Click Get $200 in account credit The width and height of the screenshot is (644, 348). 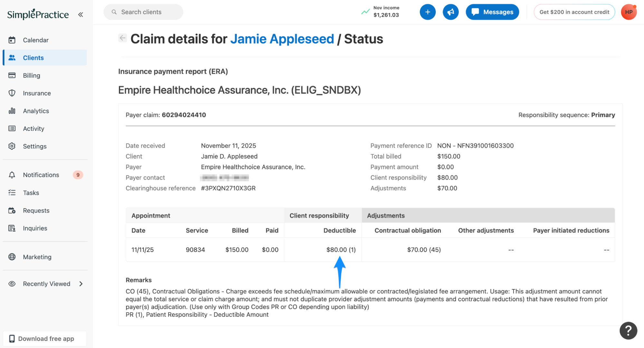(574, 12)
